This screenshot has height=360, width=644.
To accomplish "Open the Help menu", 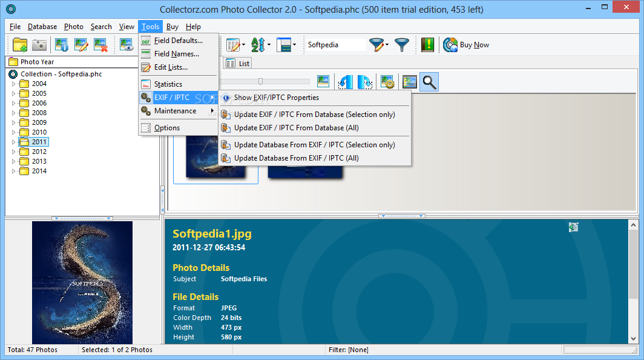I will click(x=193, y=27).
